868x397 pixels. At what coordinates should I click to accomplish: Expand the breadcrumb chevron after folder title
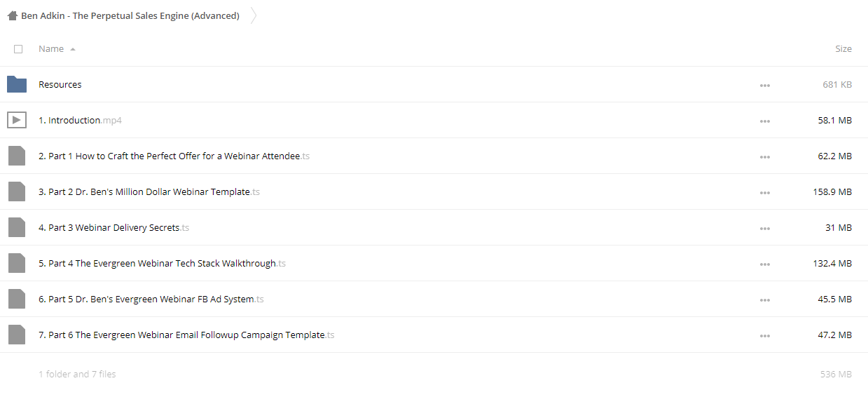(253, 15)
